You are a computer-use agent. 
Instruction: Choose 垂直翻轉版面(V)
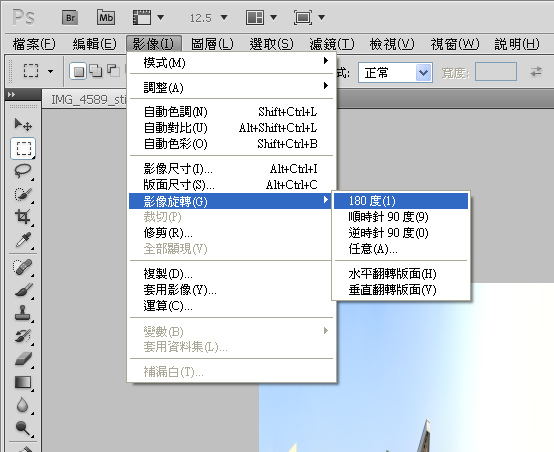point(401,290)
